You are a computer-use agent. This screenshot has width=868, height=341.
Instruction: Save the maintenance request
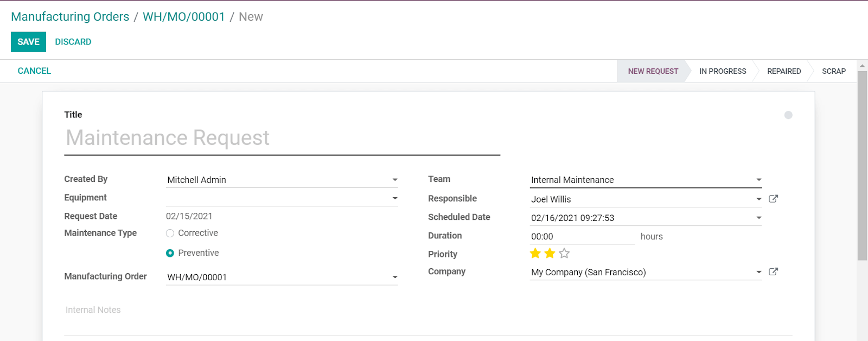[28, 42]
